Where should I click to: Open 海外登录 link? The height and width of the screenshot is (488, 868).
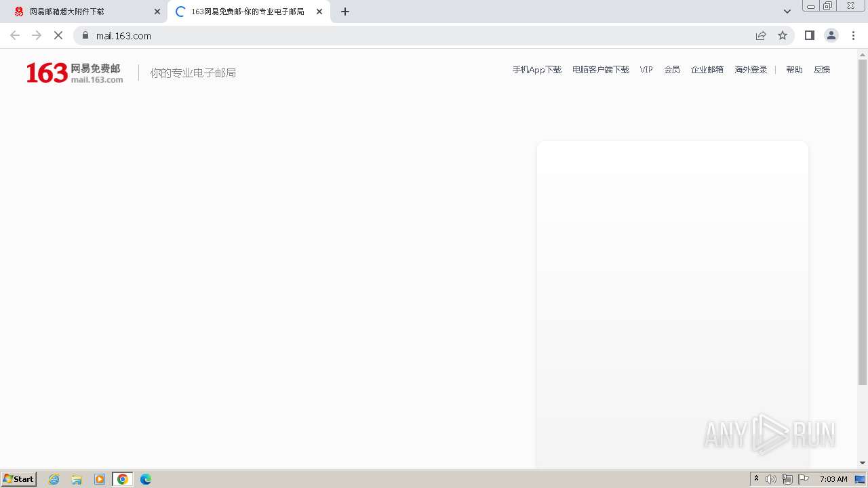[751, 70]
